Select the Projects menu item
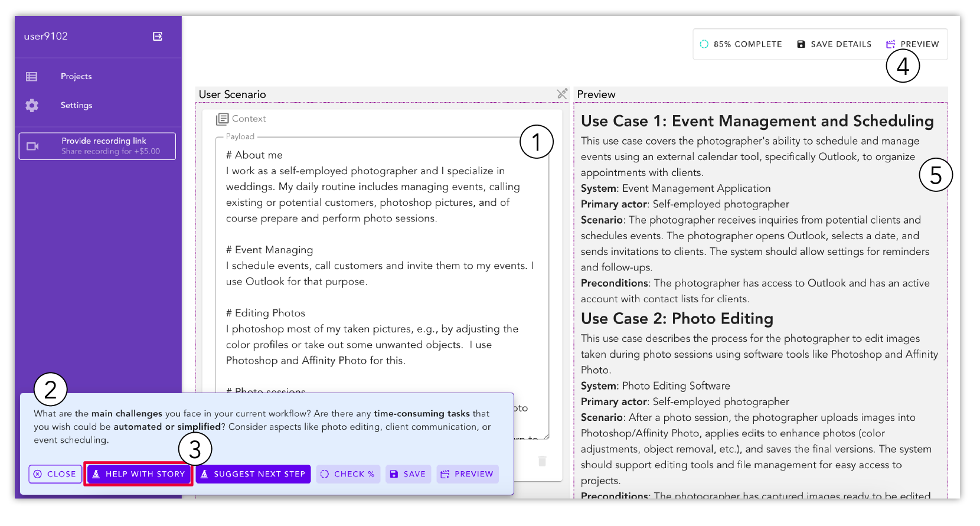 [x=76, y=77]
